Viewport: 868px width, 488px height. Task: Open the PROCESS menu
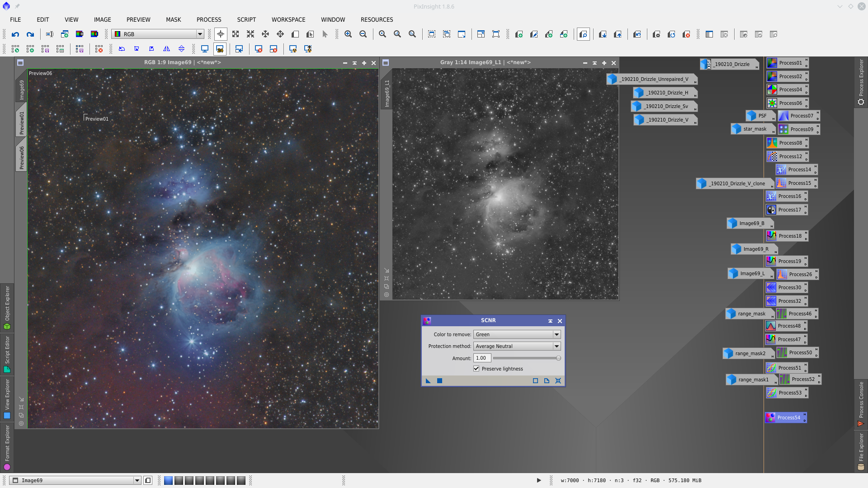[x=209, y=19]
